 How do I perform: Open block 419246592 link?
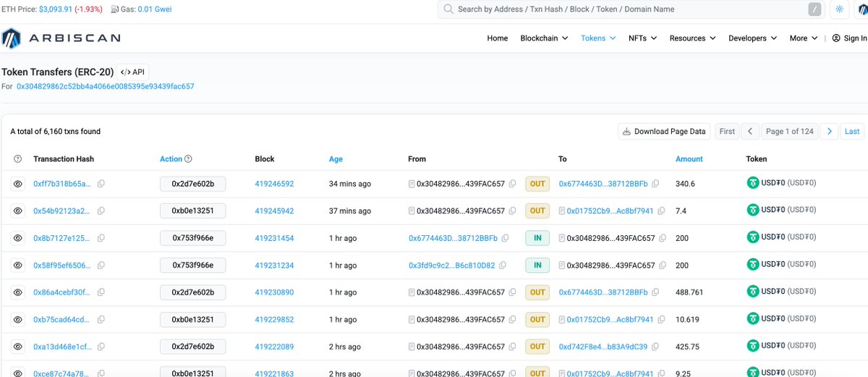tap(274, 184)
